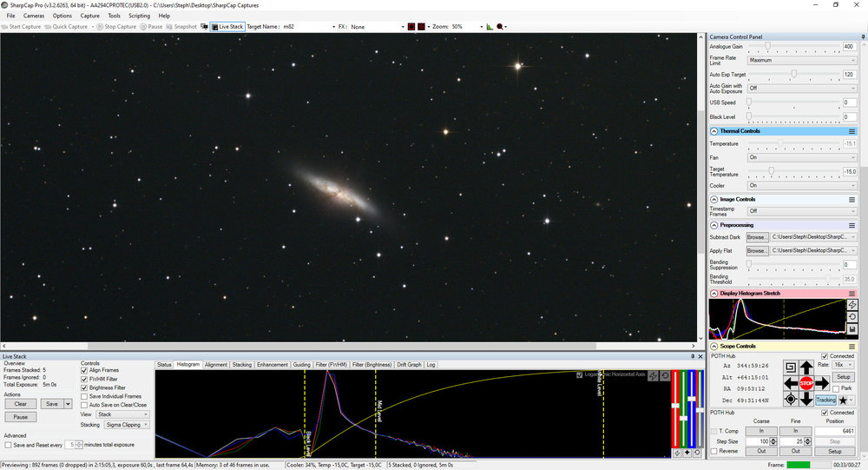Click the Clear button in Live Stack actions
868x470 pixels.
click(20, 404)
